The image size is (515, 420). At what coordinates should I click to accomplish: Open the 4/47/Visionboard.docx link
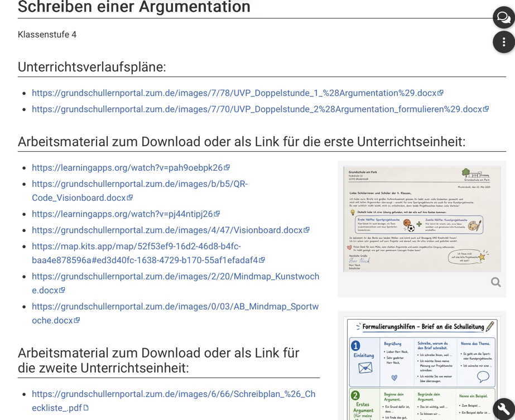click(167, 230)
